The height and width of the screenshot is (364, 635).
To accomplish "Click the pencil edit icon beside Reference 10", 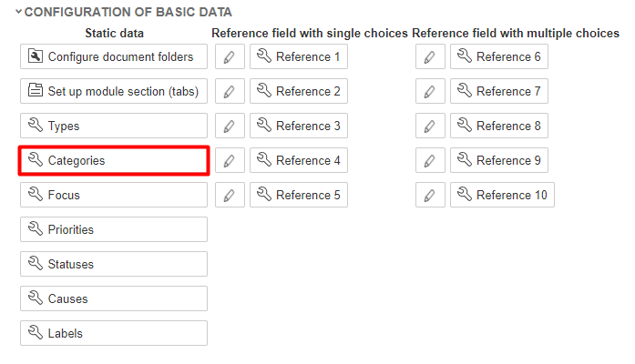I will tap(430, 196).
